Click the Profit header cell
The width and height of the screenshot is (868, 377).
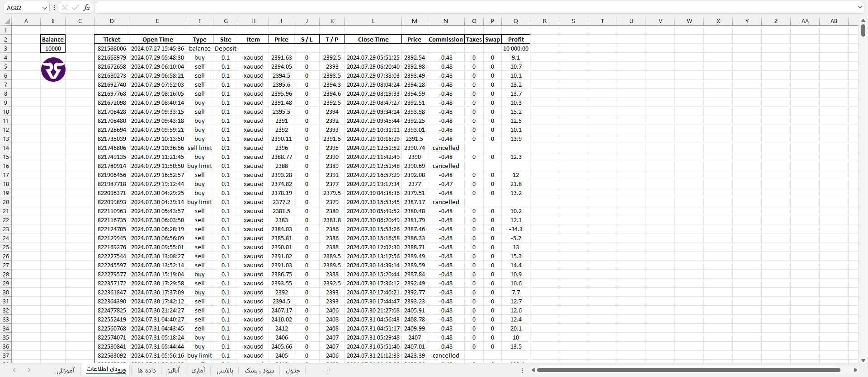tap(516, 39)
